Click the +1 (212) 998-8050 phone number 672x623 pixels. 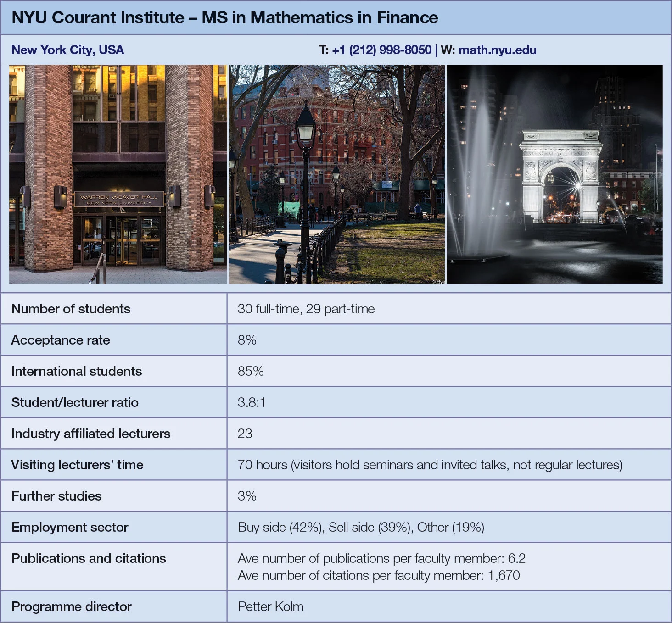[x=381, y=50]
